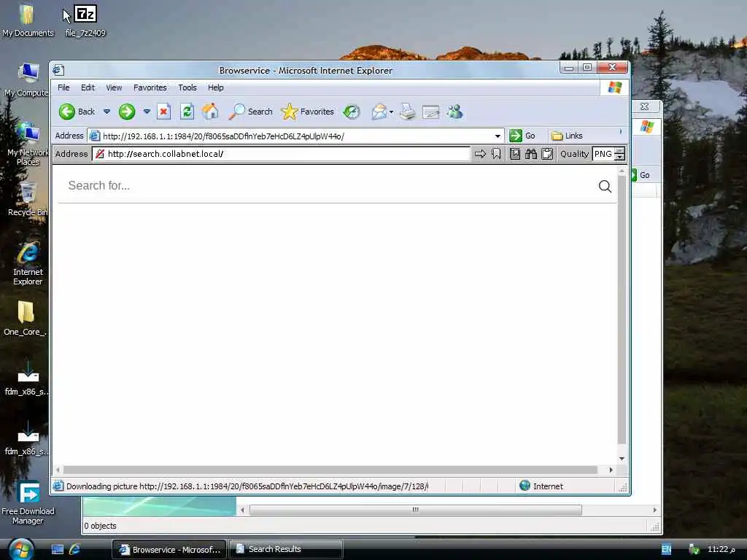The image size is (747, 560).
Task: Open the Edit menu
Action: click(x=88, y=87)
